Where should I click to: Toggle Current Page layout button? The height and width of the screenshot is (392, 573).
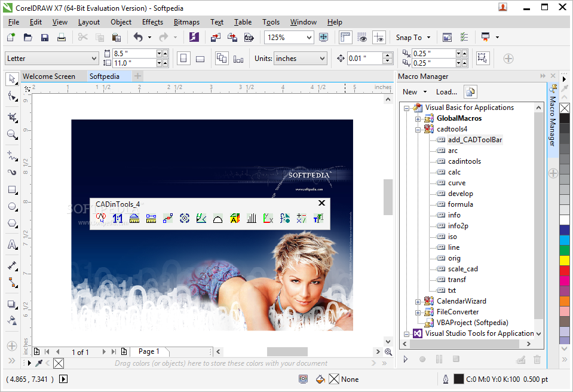pos(238,59)
